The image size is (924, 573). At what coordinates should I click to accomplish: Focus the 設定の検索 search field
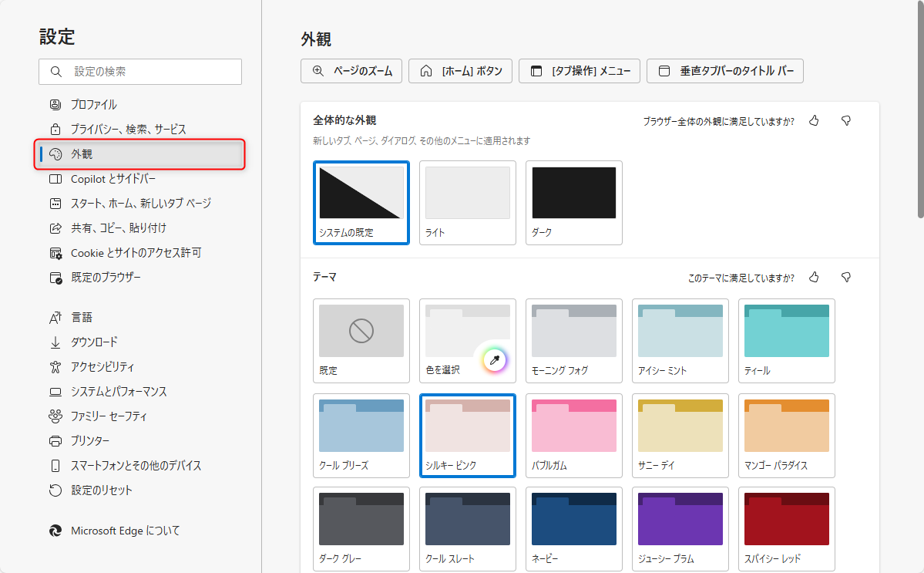140,71
